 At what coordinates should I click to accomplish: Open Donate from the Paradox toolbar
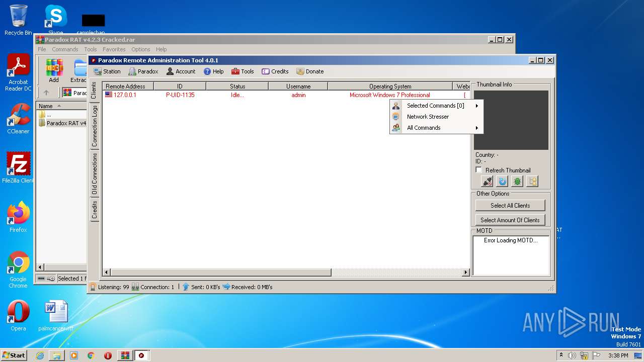pyautogui.click(x=310, y=71)
